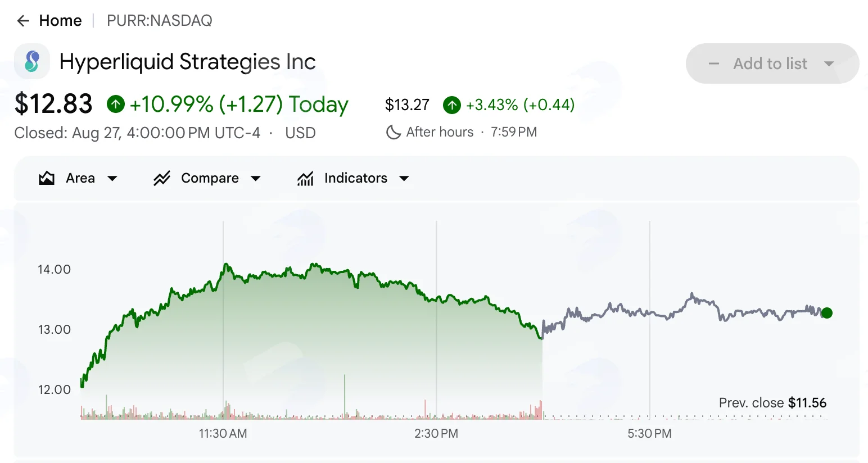Screen dimensions: 868x463
Task: Click the Hyperliquid Strategies company logo
Action: [x=32, y=61]
